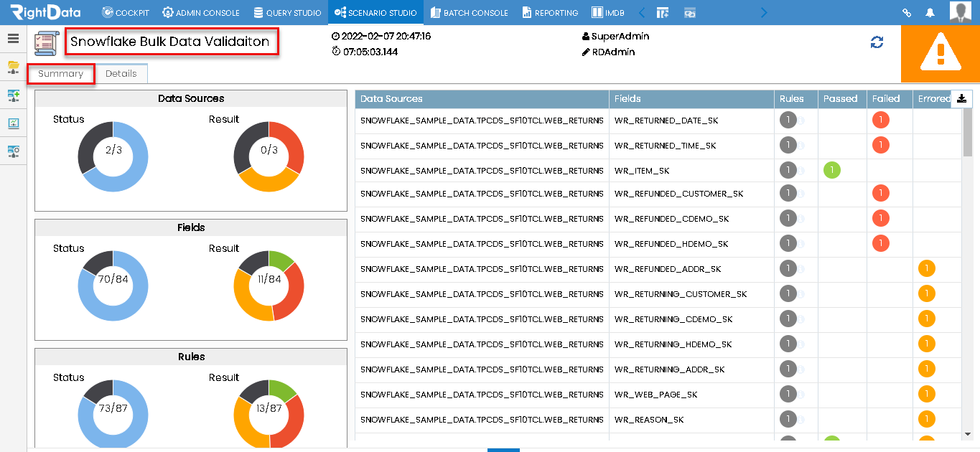Image resolution: width=980 pixels, height=452 pixels.
Task: Open the scenario settings gear icon in sidebar
Action: (x=13, y=151)
